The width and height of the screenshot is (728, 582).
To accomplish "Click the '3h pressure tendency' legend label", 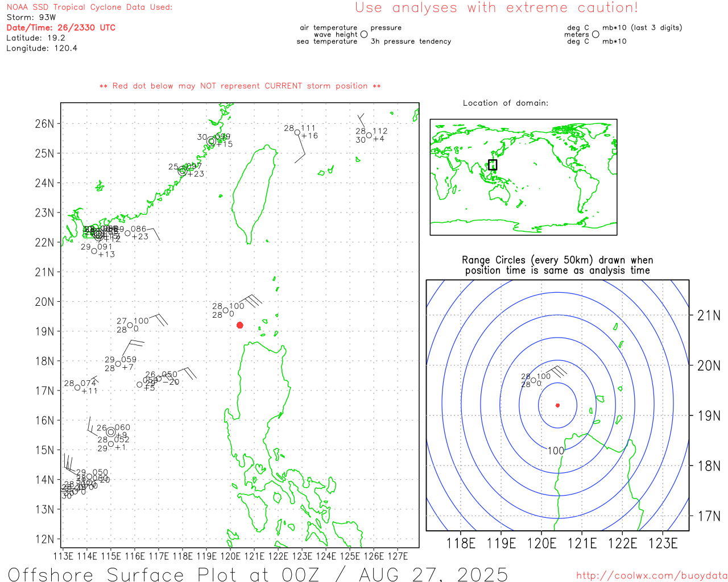I will pos(411,41).
